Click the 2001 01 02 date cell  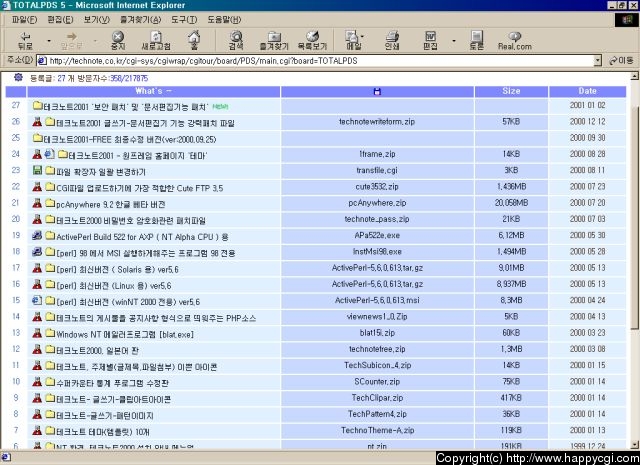tap(587, 105)
